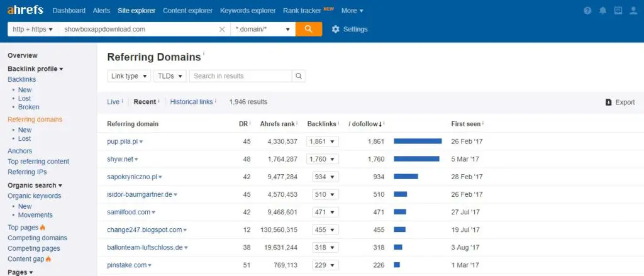Expand the 510 backlinks dropdown for isidor-baumgartner.de
644x276 pixels.
(325, 194)
